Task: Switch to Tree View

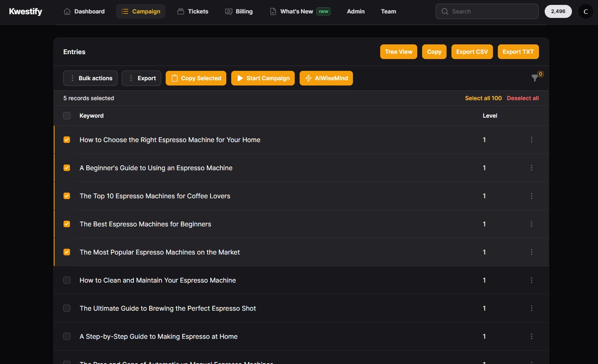Action: pyautogui.click(x=399, y=52)
